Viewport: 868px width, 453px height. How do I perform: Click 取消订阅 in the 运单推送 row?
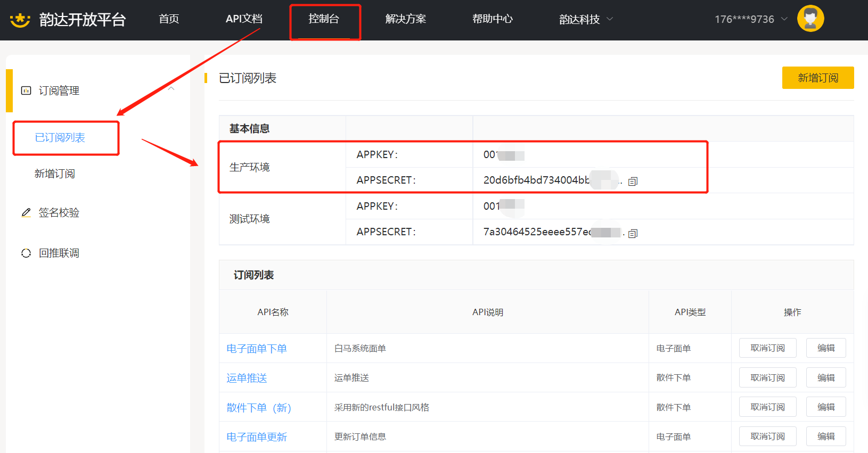[x=767, y=377]
